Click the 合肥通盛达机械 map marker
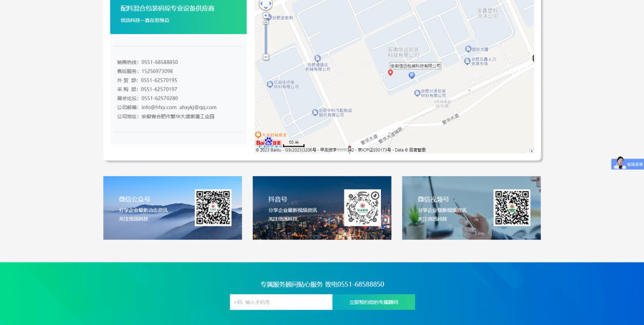 click(317, 59)
